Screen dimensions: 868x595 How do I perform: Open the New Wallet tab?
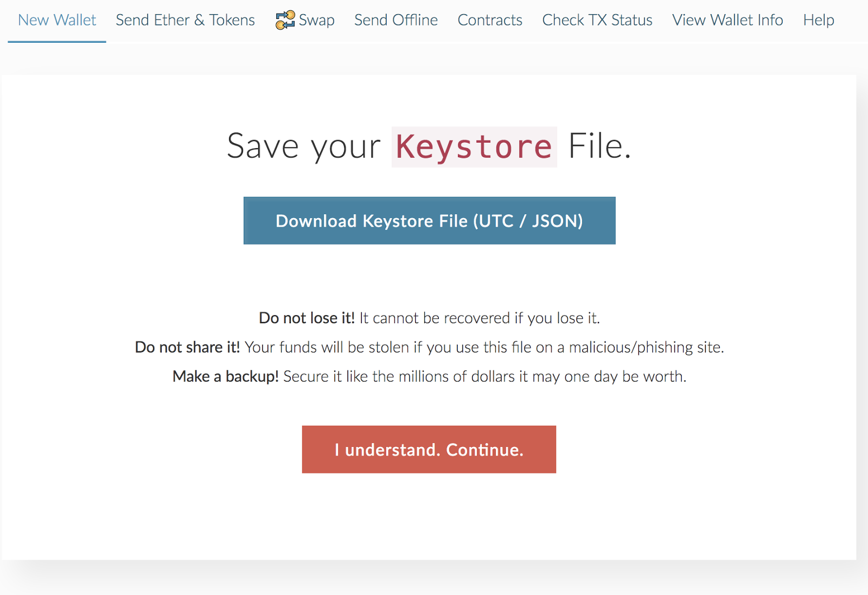point(57,20)
